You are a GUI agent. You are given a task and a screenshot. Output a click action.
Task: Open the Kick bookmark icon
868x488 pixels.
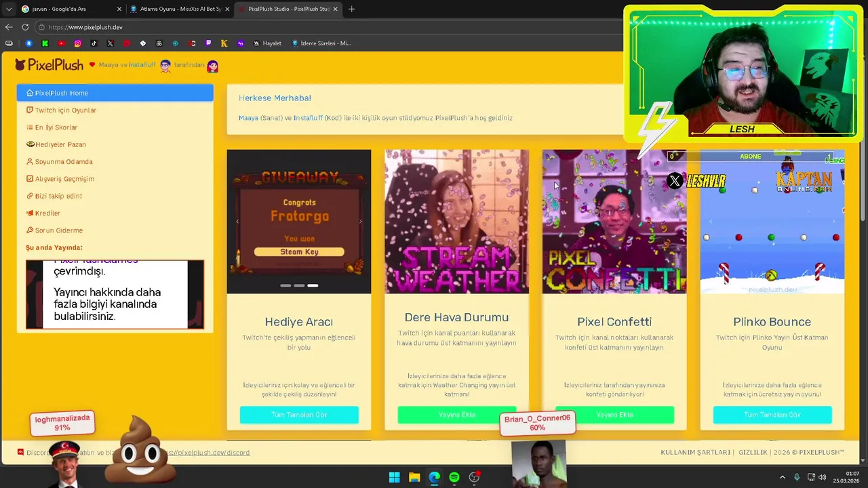[x=45, y=43]
